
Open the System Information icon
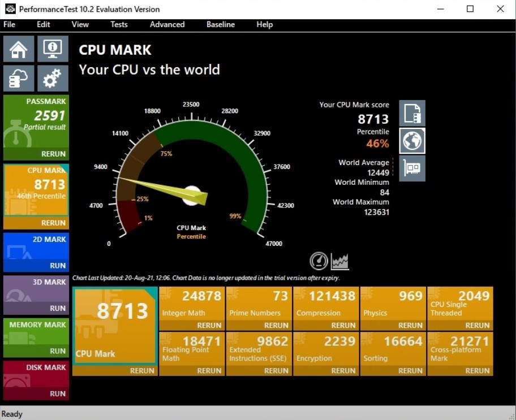click(52, 49)
